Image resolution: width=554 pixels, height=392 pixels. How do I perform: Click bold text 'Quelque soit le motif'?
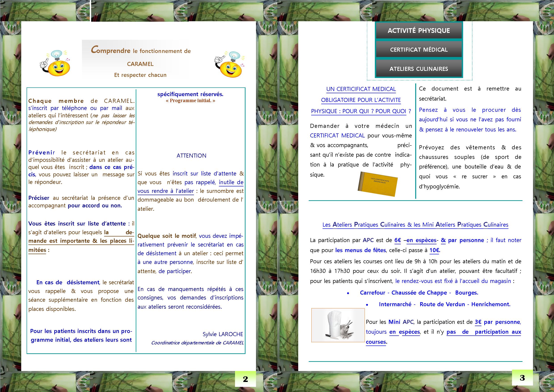click(167, 236)
